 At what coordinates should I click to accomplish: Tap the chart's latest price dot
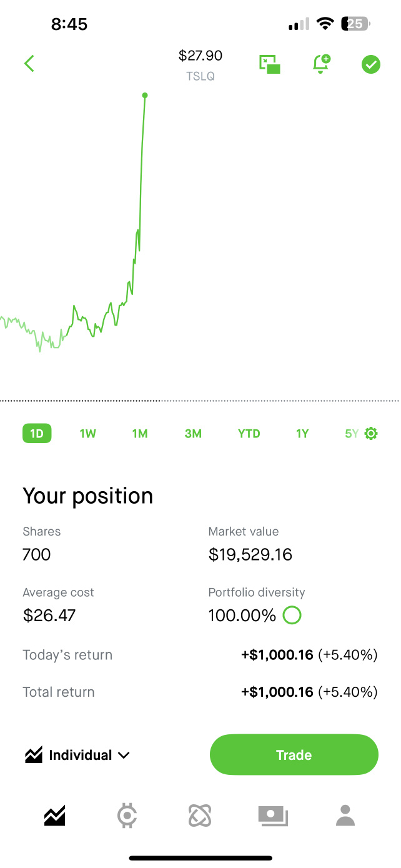tap(145, 96)
